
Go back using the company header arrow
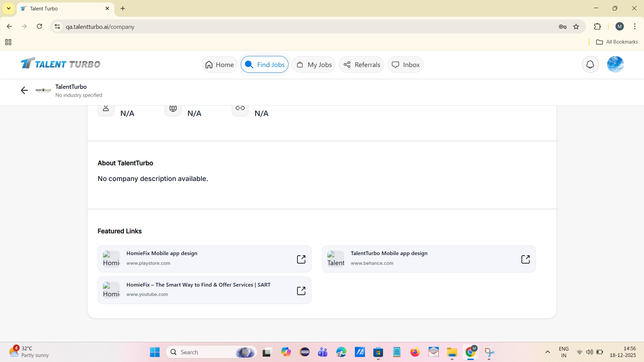(x=24, y=90)
